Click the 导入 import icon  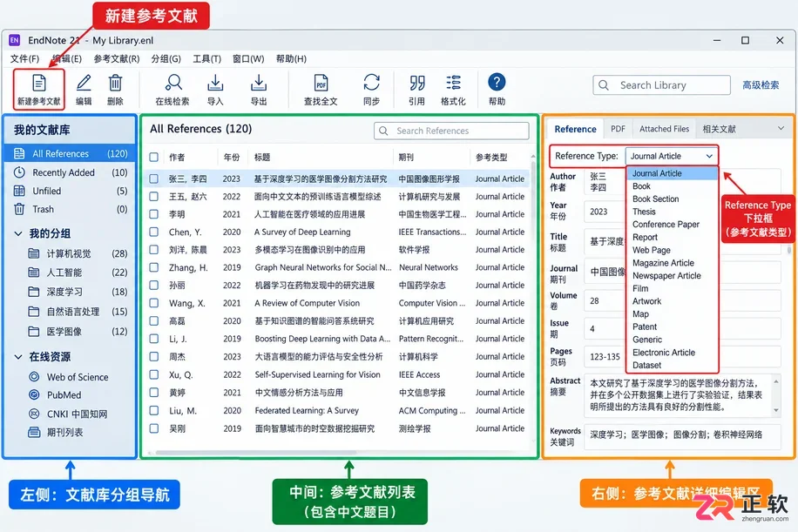(216, 83)
